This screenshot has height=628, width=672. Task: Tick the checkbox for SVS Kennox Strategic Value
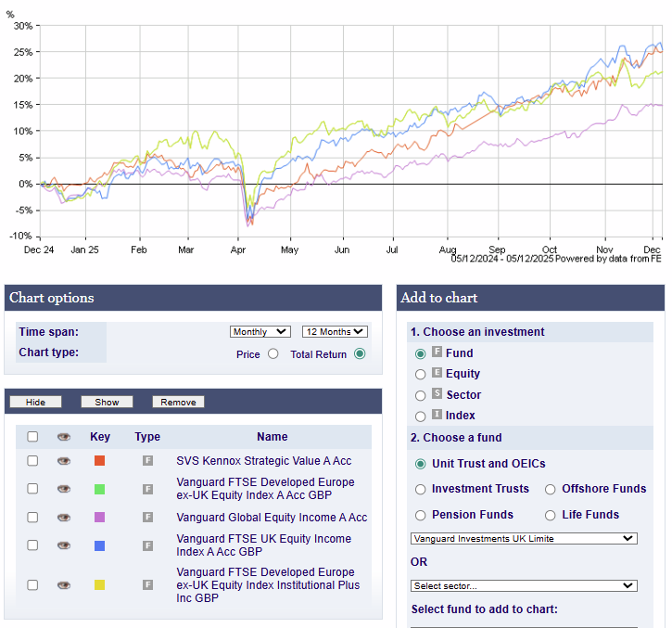[33, 461]
